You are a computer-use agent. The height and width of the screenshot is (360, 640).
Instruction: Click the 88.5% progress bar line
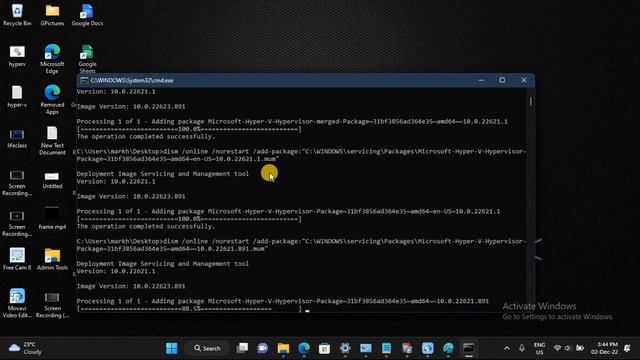click(x=189, y=309)
